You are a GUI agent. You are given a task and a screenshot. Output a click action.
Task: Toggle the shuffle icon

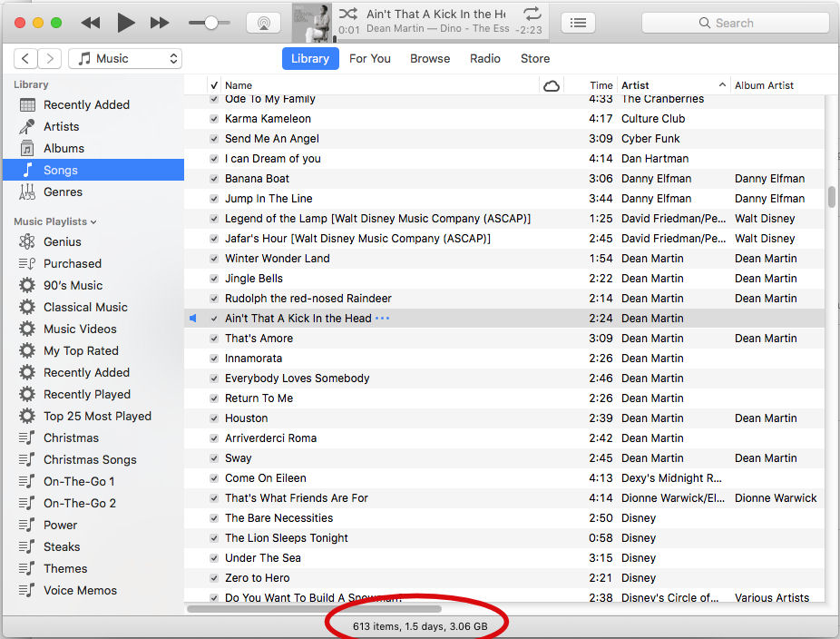348,14
